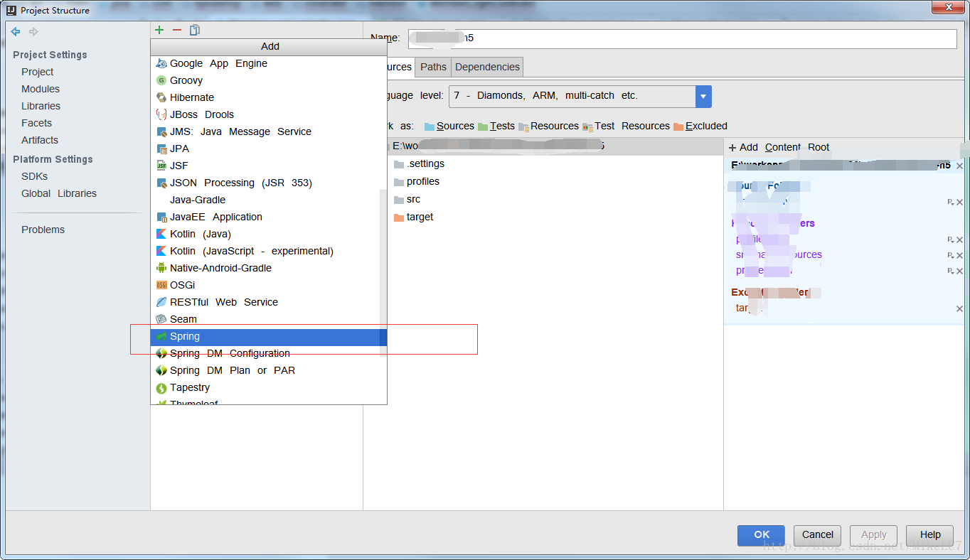Switch to the Paths tab

pos(433,67)
